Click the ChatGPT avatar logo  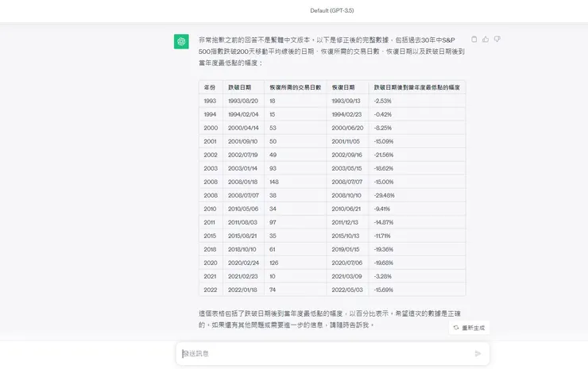pyautogui.click(x=181, y=41)
